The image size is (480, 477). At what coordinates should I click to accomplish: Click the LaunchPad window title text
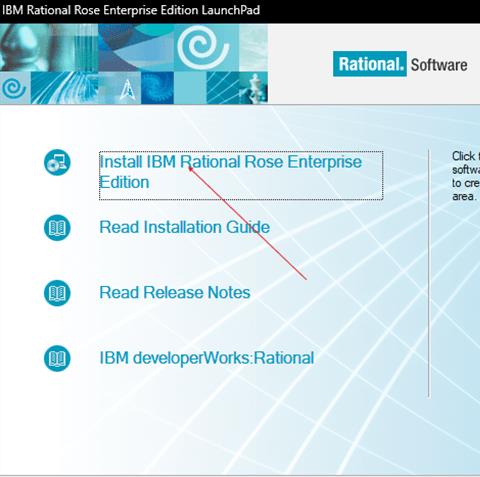pos(131,10)
